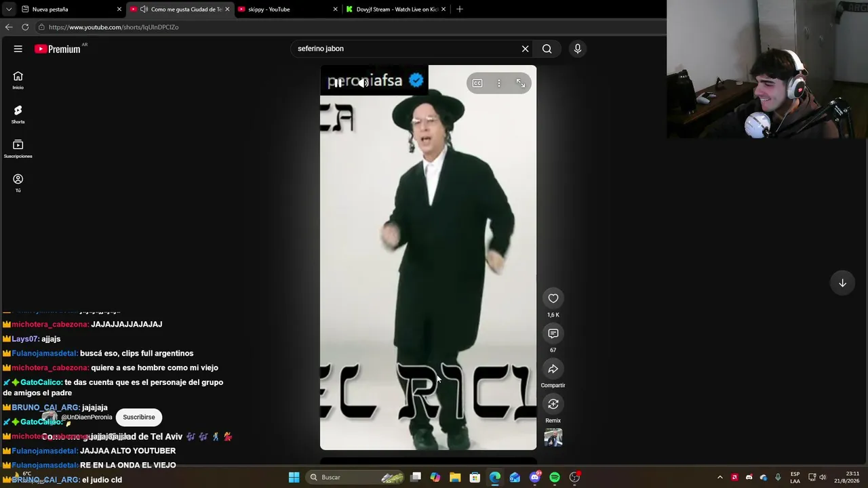868x488 pixels.
Task: Like the Short with the heart
Action: [x=553, y=298]
